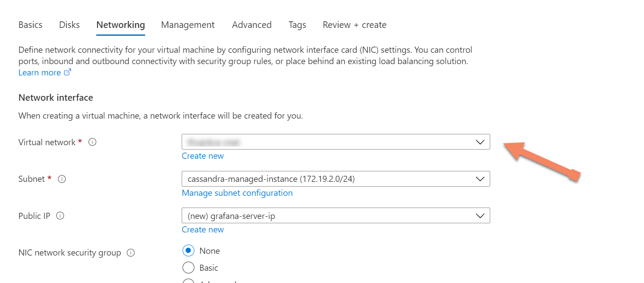
Task: Switch to the Basics tab
Action: 31,25
